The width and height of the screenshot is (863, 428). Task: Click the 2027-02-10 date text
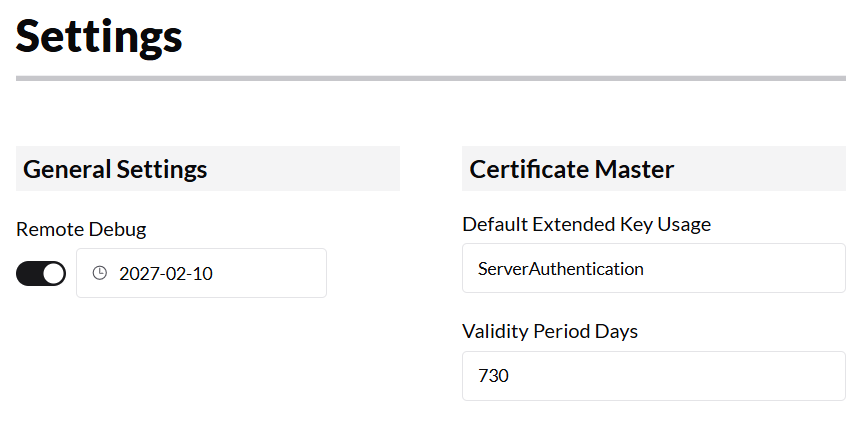(x=165, y=273)
